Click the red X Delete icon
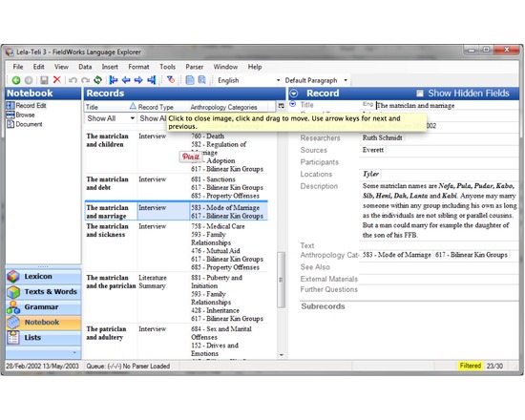 (x=57, y=80)
